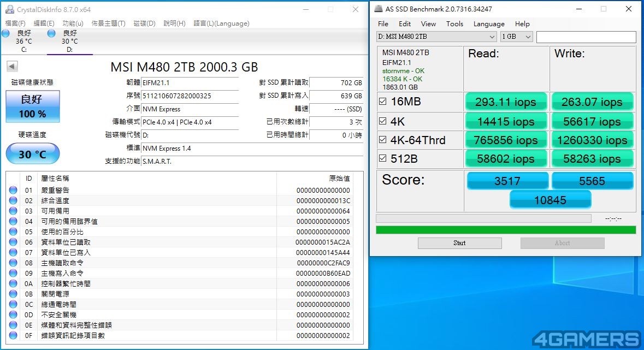Click the 4K-64Thrd read result 765856 iops

[x=506, y=140]
